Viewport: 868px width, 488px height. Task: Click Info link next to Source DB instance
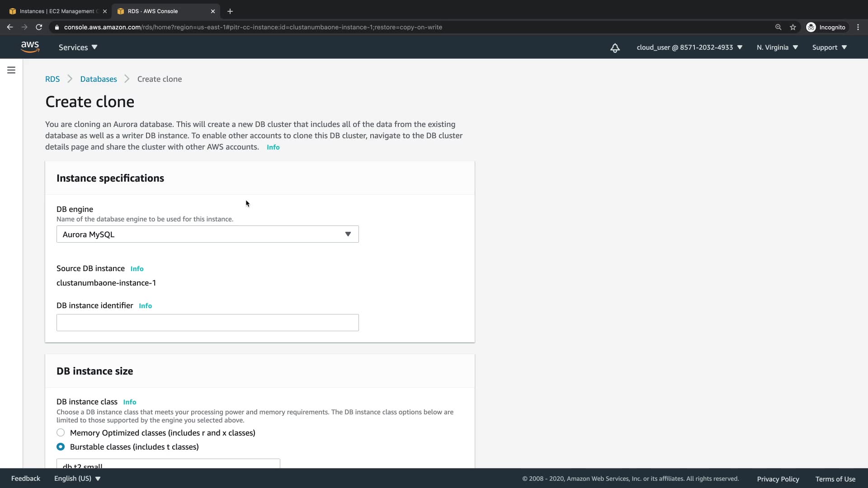coord(137,269)
